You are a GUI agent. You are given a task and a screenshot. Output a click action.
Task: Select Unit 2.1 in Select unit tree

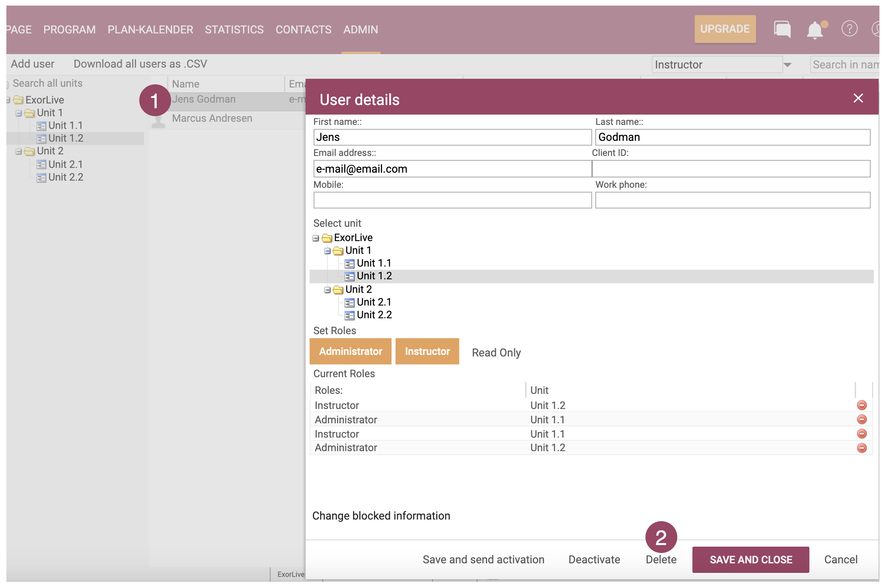tap(374, 302)
